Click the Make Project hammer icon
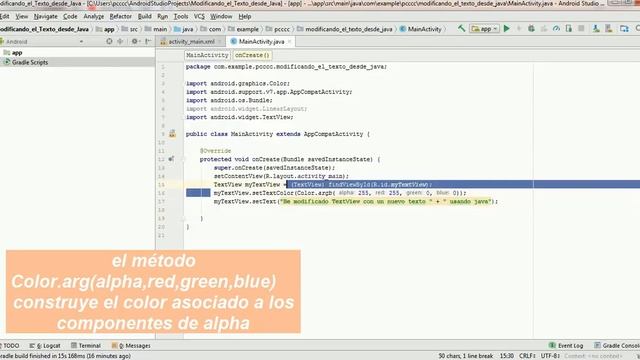Screen dimensions: 640x360 click(x=461, y=29)
